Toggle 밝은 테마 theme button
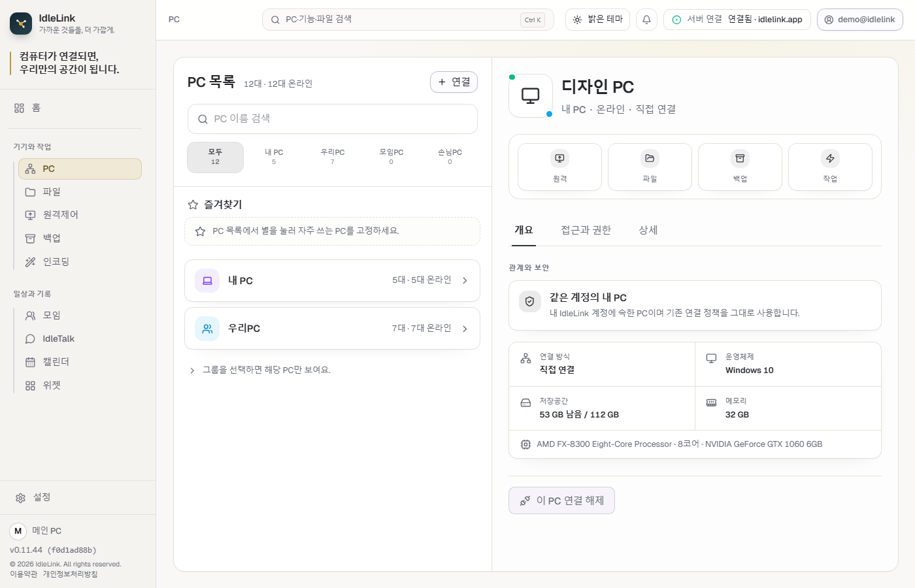915x588 pixels. pyautogui.click(x=597, y=20)
